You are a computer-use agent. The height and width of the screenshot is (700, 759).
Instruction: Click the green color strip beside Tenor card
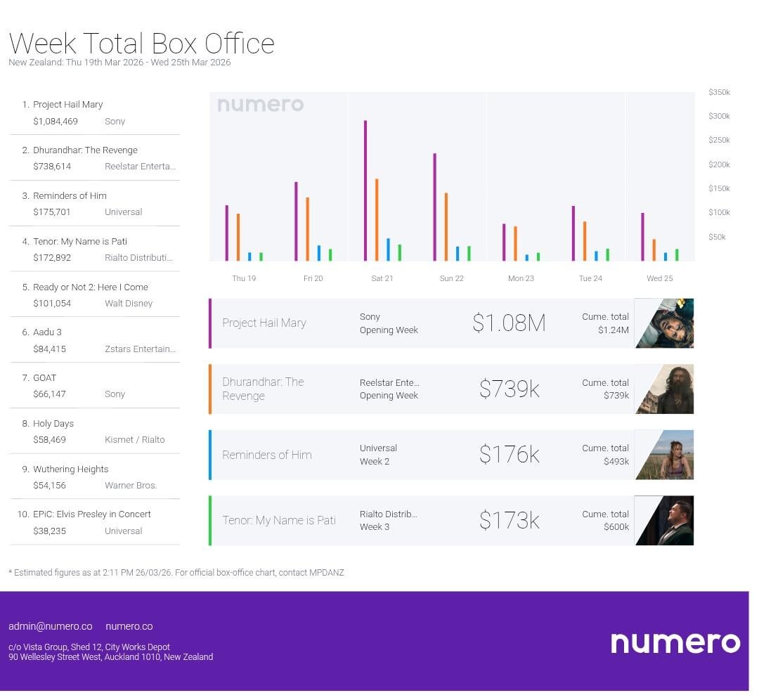(210, 520)
